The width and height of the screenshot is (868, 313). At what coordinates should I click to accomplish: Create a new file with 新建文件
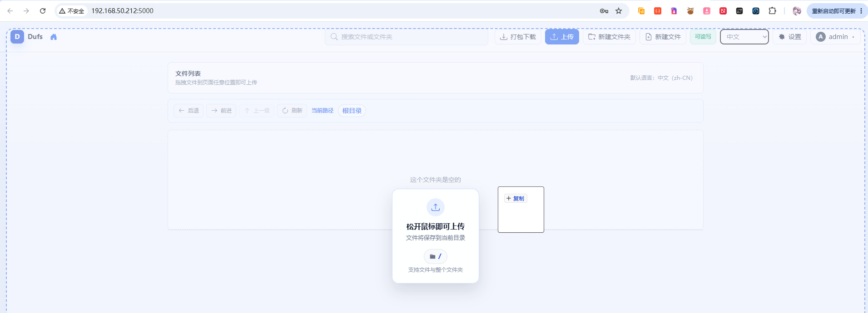point(663,37)
